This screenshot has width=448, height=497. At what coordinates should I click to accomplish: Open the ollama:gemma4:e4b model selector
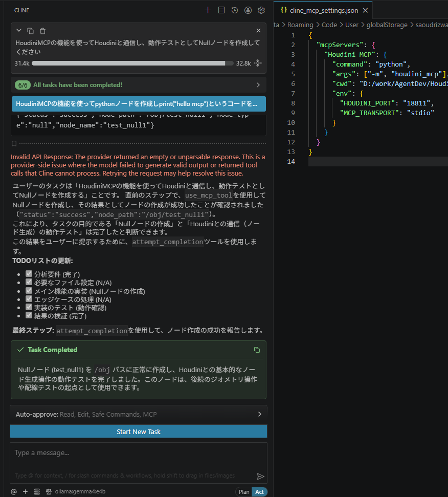tap(80, 492)
